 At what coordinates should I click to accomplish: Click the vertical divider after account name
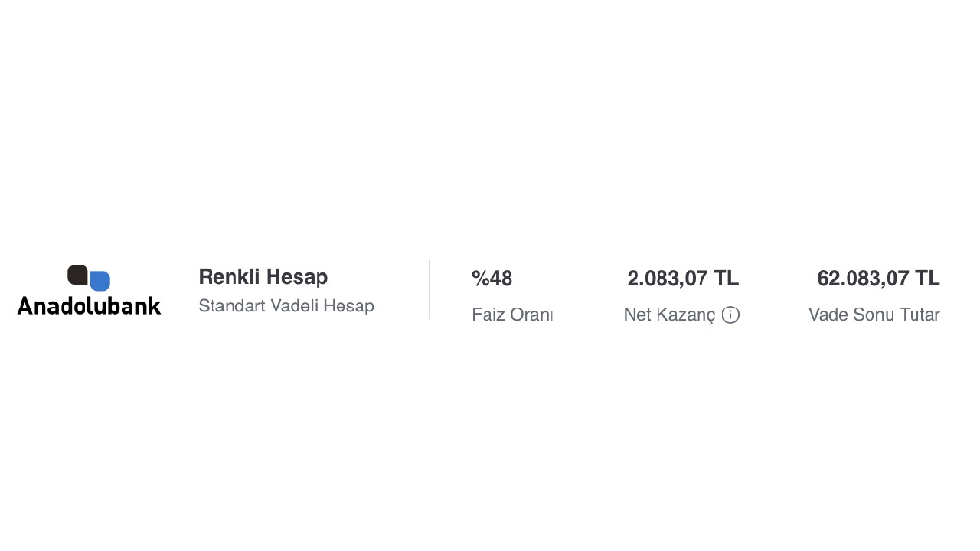430,289
